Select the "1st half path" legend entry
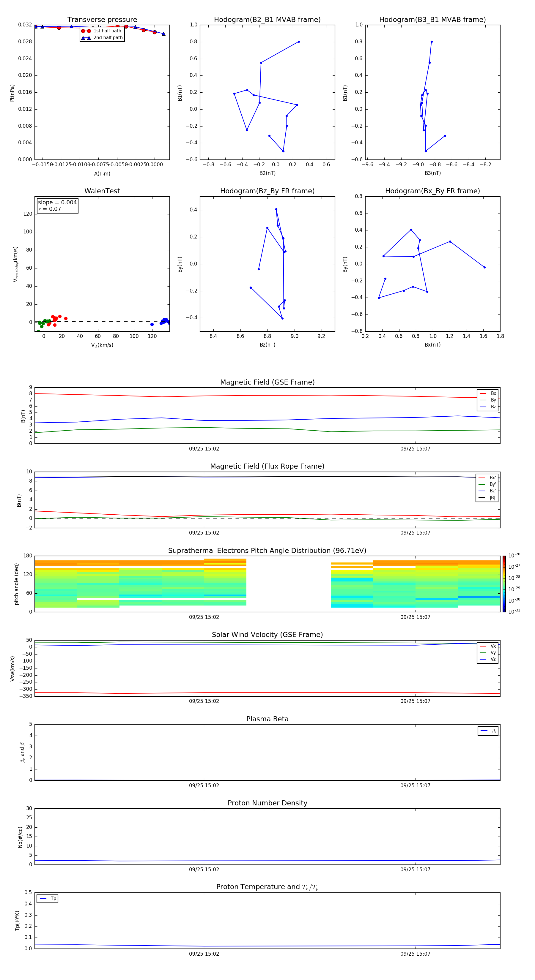This screenshot has height=980, width=535. point(101,31)
